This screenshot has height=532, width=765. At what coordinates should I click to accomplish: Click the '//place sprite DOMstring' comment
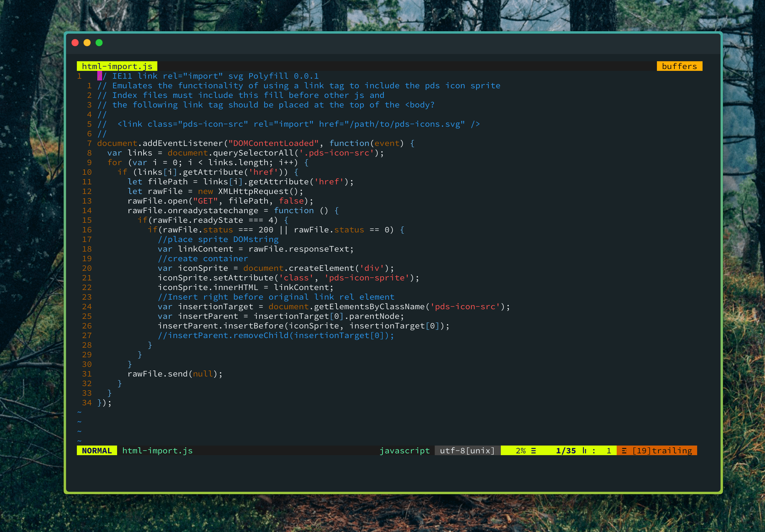(x=218, y=239)
